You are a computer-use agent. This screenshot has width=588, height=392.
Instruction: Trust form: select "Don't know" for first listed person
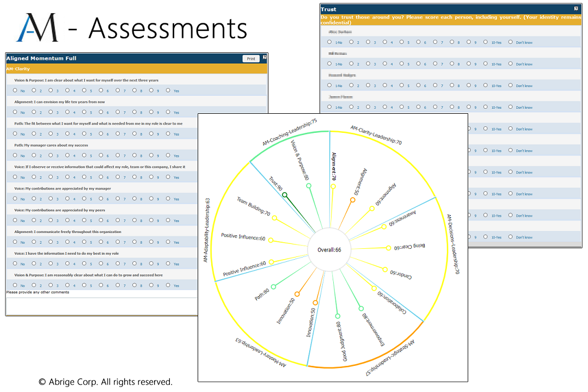(x=510, y=42)
